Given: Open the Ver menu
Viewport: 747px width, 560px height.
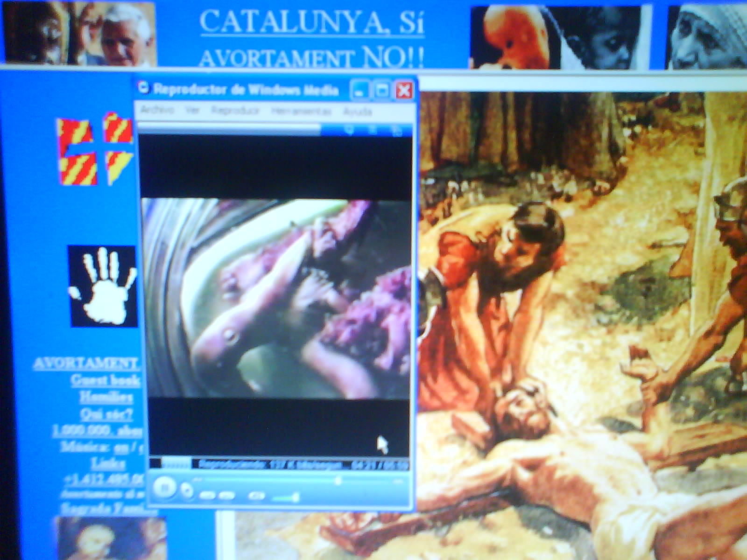Looking at the screenshot, I should click(192, 111).
